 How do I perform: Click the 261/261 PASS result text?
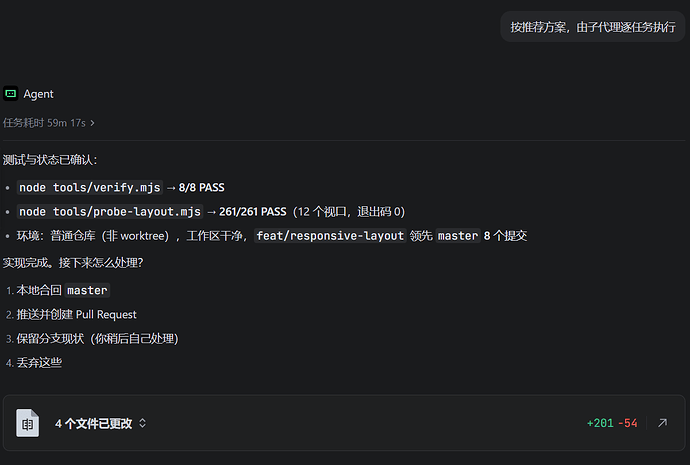click(x=253, y=212)
